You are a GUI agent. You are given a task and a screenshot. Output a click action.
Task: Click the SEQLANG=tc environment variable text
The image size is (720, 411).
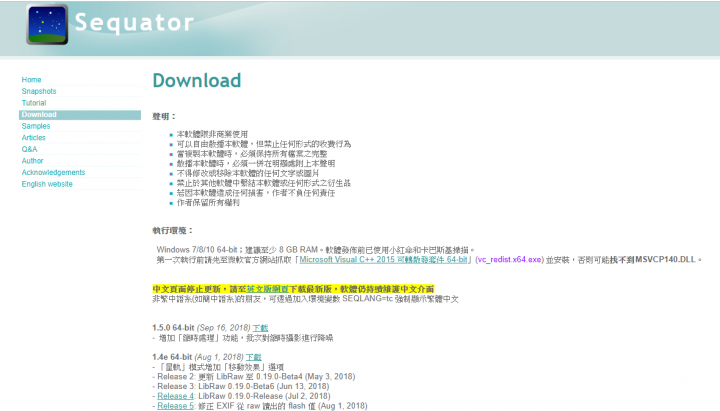pos(368,299)
